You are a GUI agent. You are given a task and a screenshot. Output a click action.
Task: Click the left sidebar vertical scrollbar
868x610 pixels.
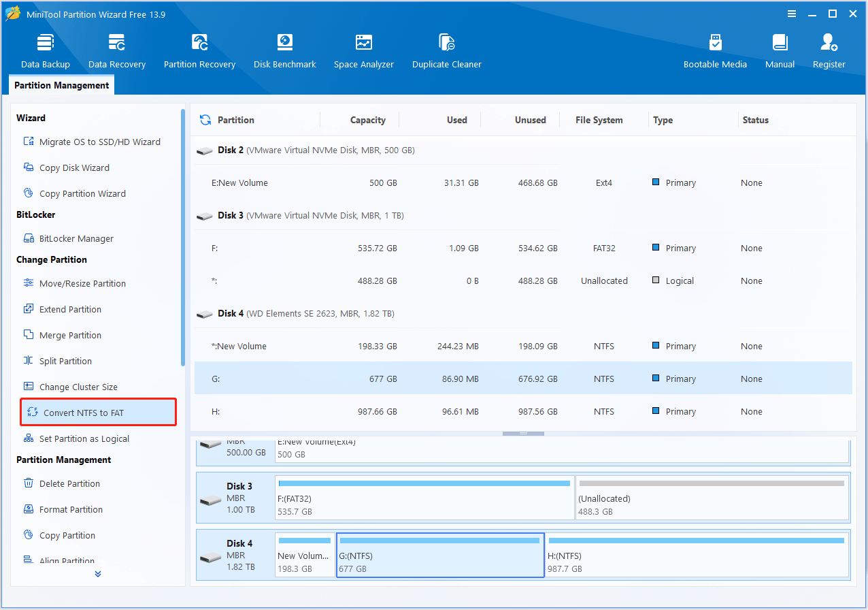point(182,237)
